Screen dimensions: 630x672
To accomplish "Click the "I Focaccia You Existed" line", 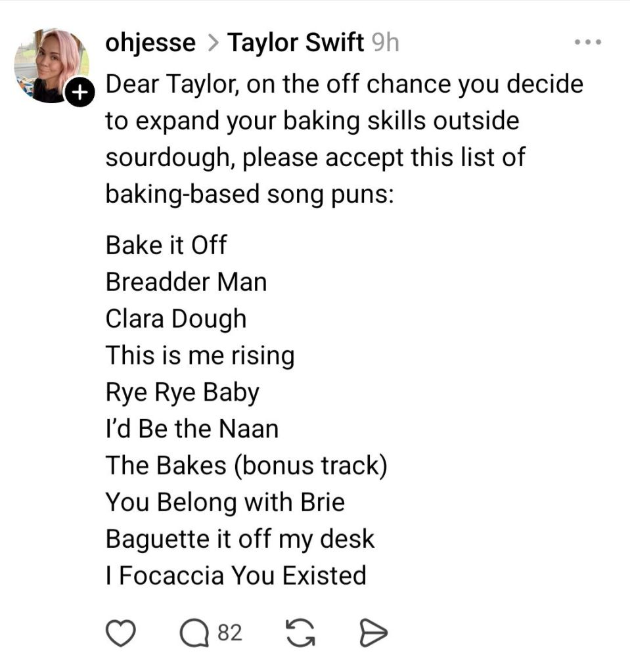I will coord(236,575).
